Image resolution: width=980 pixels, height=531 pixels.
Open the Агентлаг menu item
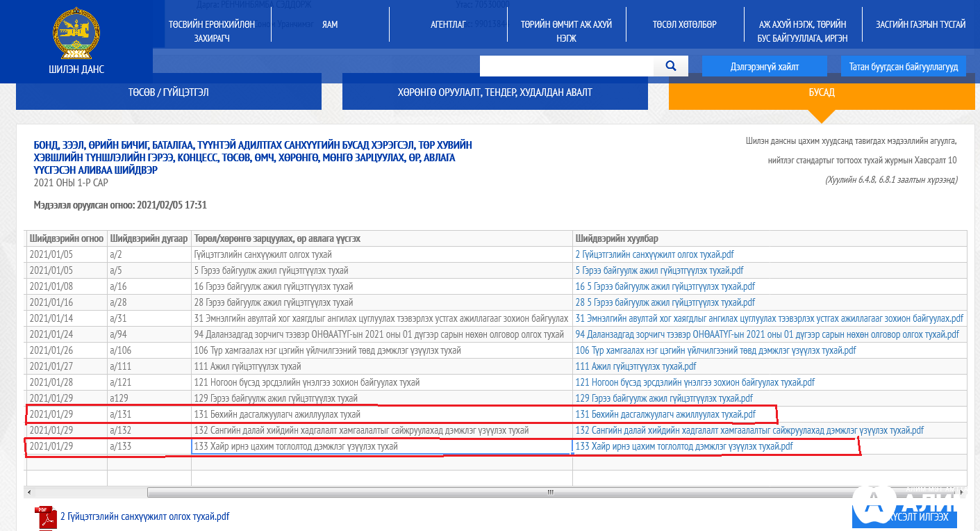(448, 24)
